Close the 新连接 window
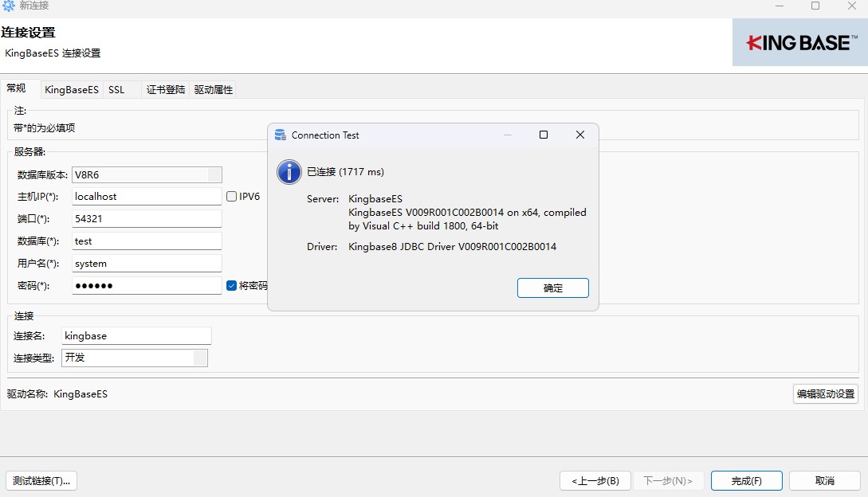 tap(852, 6)
